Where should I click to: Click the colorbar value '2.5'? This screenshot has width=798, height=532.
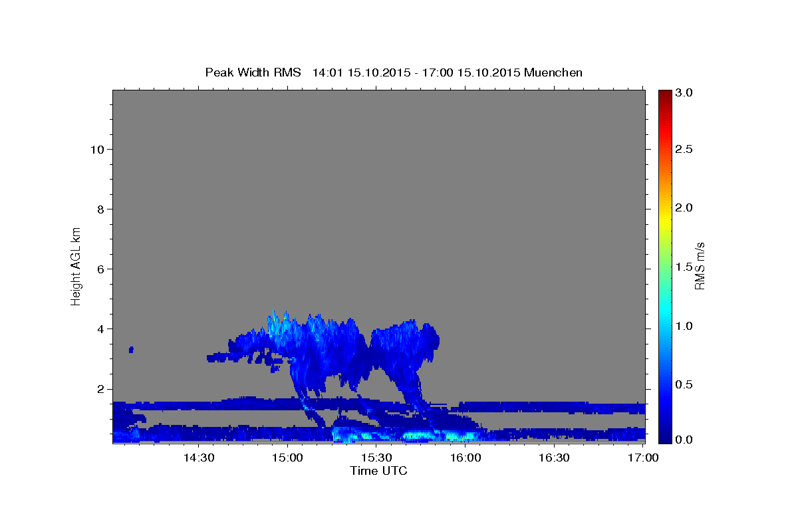click(x=685, y=149)
